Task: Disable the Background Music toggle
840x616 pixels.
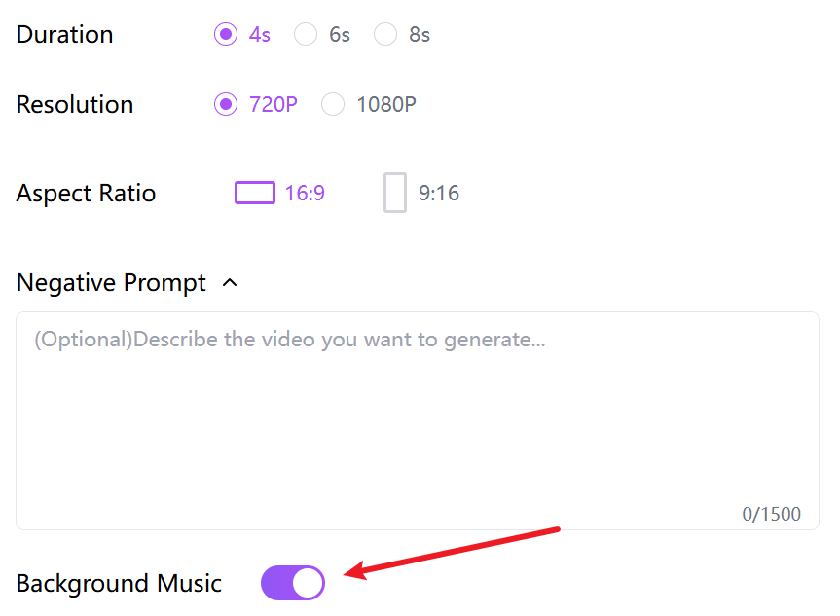Action: click(x=292, y=583)
